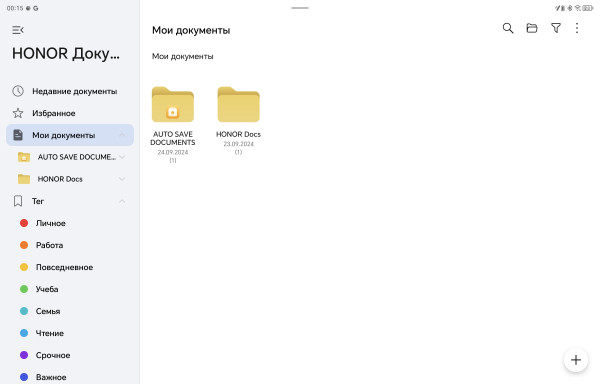Image resolution: width=600 pixels, height=384 pixels.
Task: Expand the AUTO SAVE DOCUME... chevron
Action: 122,157
